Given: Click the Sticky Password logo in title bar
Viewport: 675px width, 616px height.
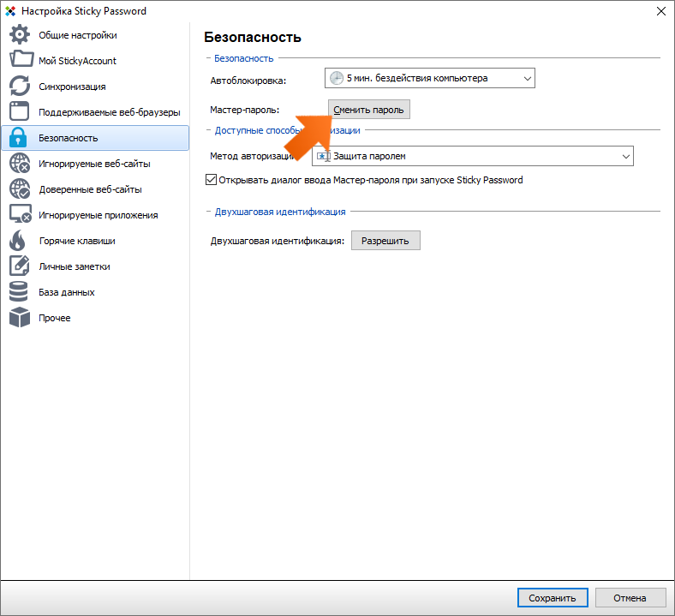Looking at the screenshot, I should (10, 11).
